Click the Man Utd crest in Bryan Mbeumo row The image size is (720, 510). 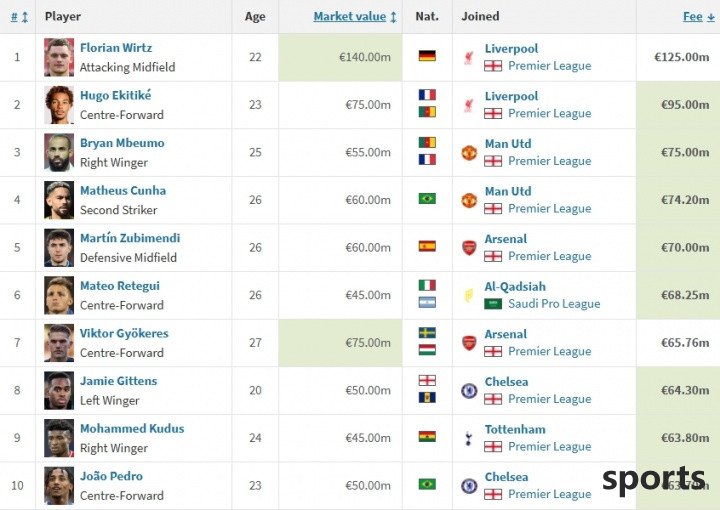[469, 152]
